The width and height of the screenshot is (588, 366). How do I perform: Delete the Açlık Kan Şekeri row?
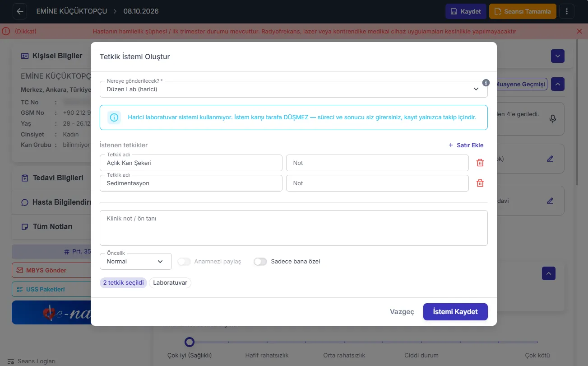(480, 163)
